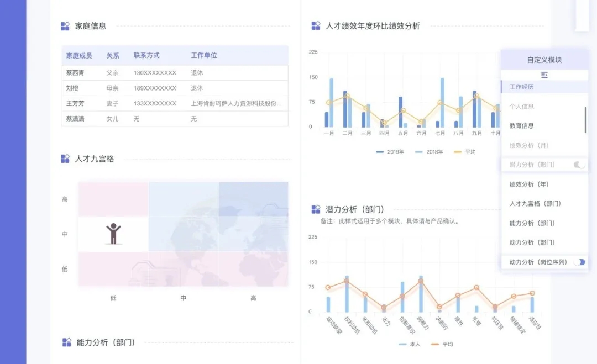Viewport: 597px width, 364px height.
Task: Click the 能力分析（部门） section header icon
Action: [66, 342]
